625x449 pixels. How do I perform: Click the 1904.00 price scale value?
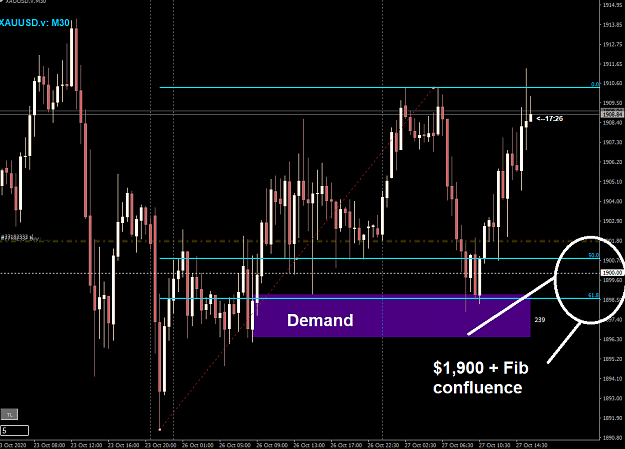(x=612, y=201)
